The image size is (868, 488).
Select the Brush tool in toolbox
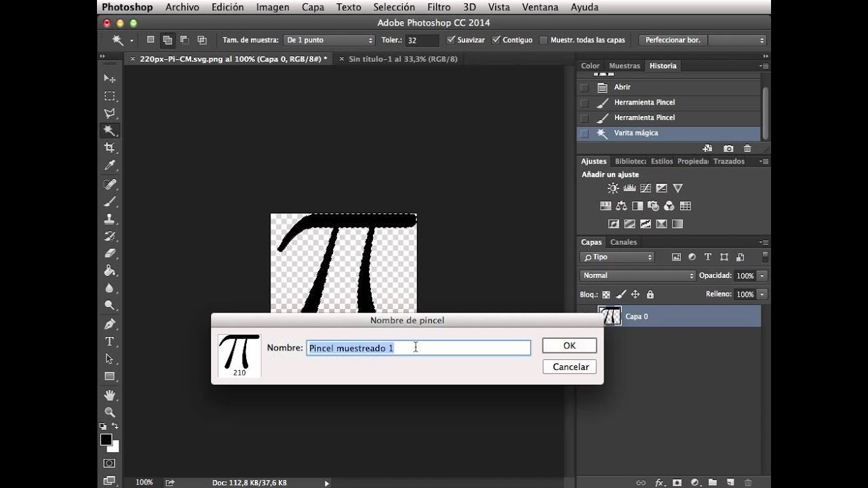click(109, 201)
